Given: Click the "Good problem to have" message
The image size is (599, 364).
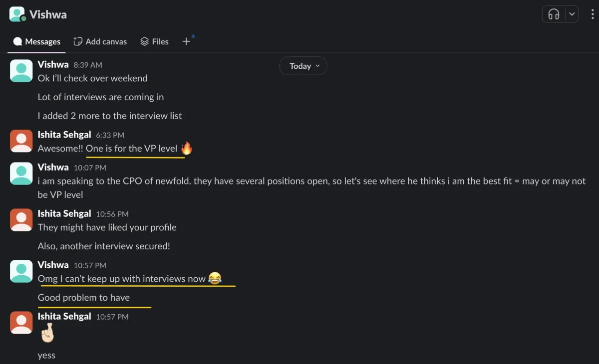Looking at the screenshot, I should click(84, 298).
